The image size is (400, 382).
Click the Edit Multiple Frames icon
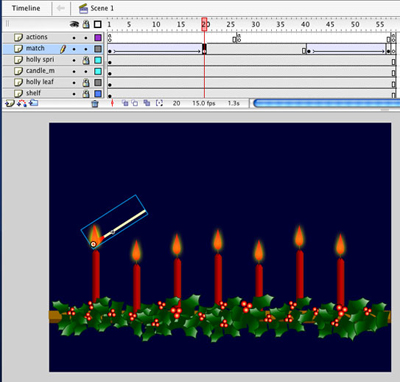click(x=147, y=103)
